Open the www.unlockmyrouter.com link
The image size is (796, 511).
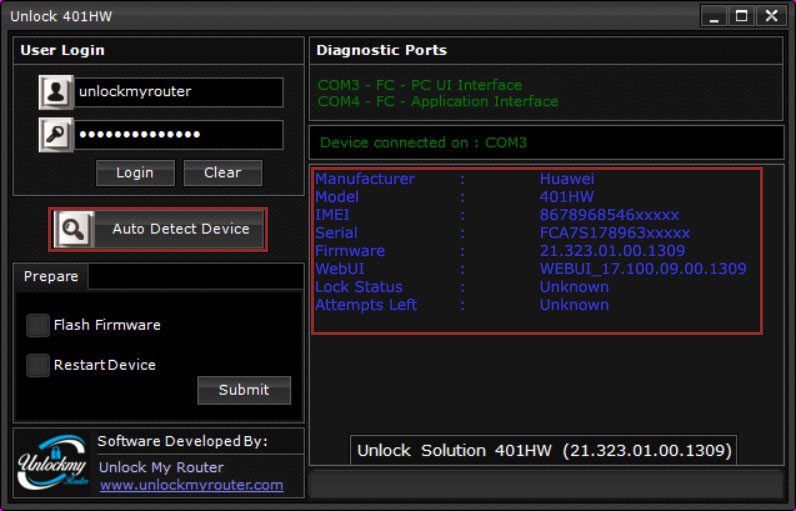tap(191, 486)
